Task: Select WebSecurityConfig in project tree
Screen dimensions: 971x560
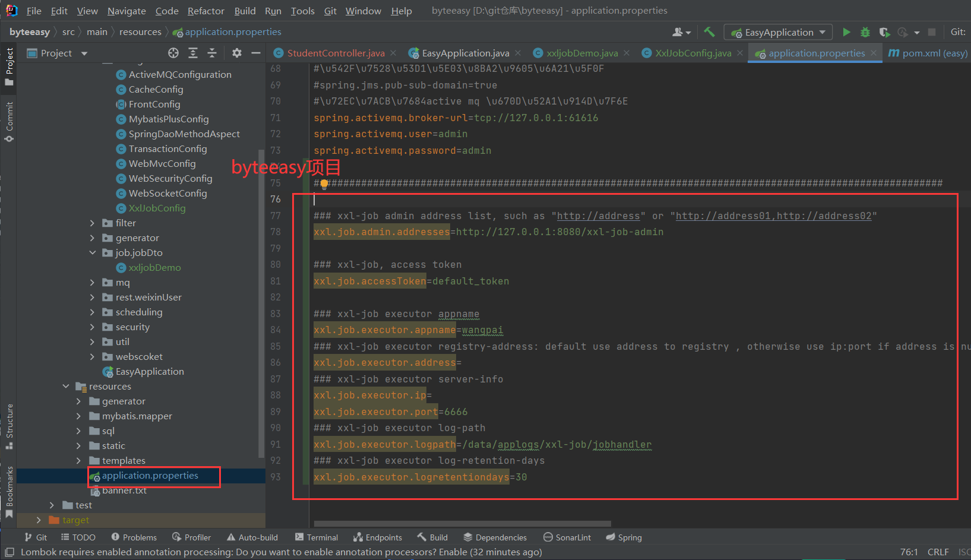Action: [170, 179]
